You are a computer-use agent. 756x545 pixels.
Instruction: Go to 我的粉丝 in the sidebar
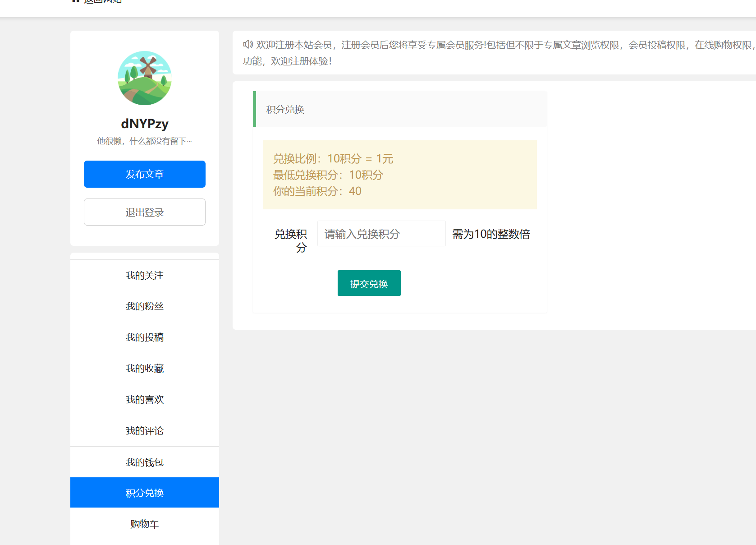coord(144,306)
